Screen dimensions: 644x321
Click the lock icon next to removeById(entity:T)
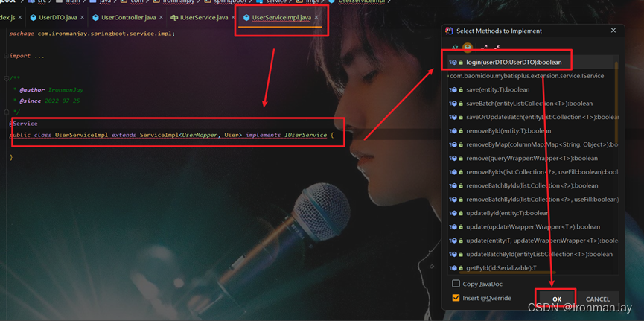pyautogui.click(x=461, y=130)
